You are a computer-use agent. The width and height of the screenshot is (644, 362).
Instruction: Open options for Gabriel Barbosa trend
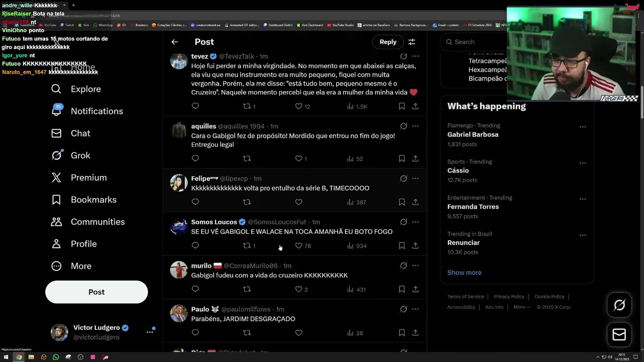[583, 127]
